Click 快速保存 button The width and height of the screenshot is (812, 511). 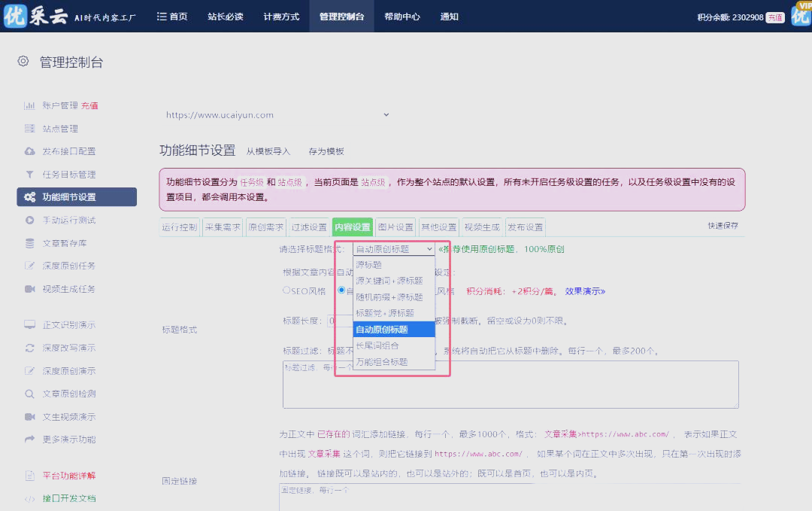click(x=722, y=225)
